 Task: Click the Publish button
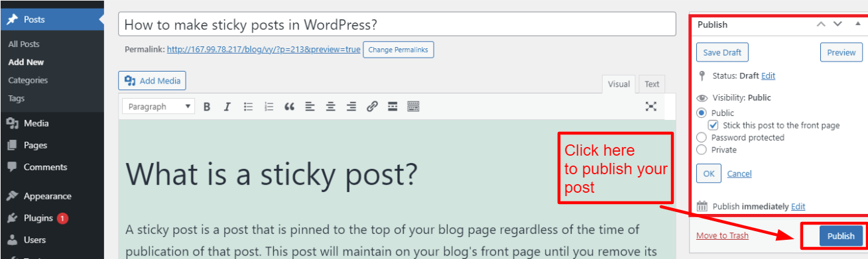click(841, 236)
